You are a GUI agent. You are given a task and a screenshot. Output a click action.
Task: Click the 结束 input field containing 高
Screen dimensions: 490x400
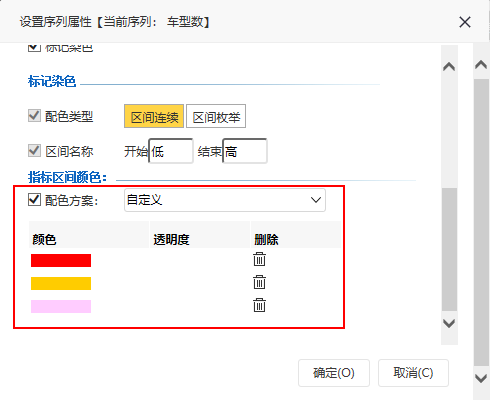pos(245,151)
